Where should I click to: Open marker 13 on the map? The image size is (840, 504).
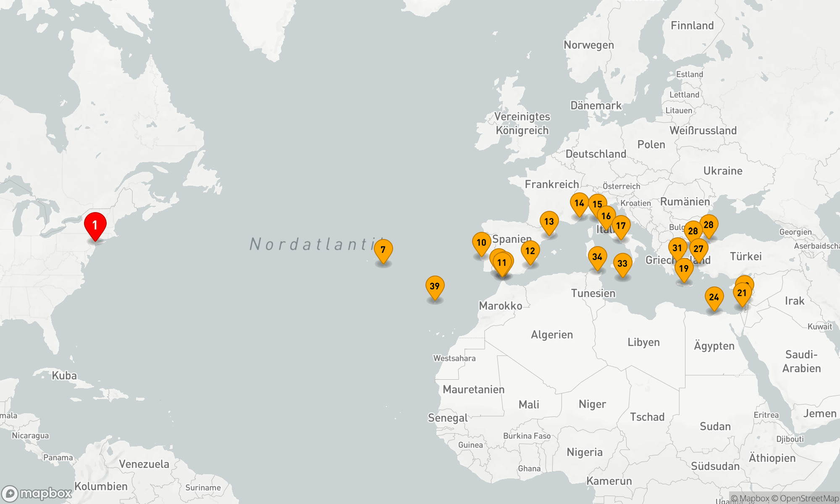coord(549,222)
